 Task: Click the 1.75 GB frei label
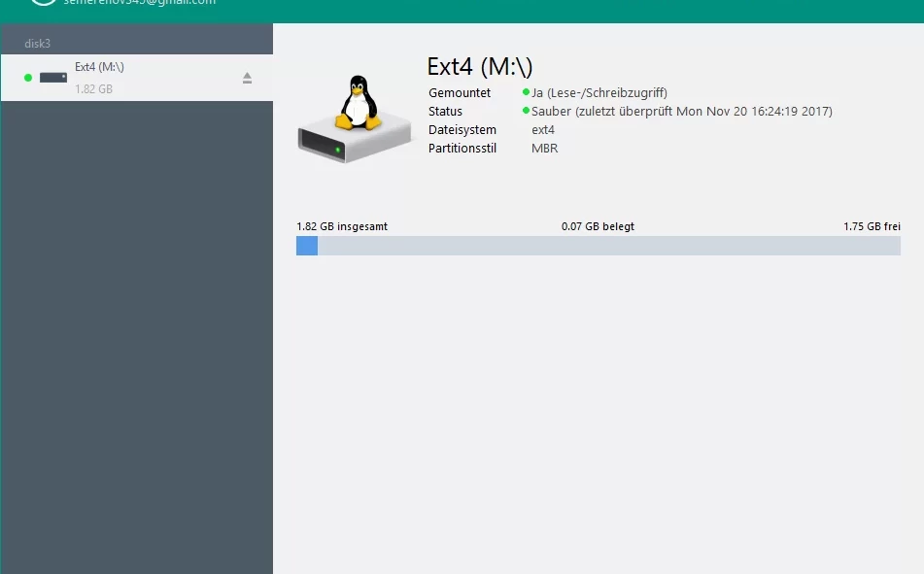[x=872, y=226]
